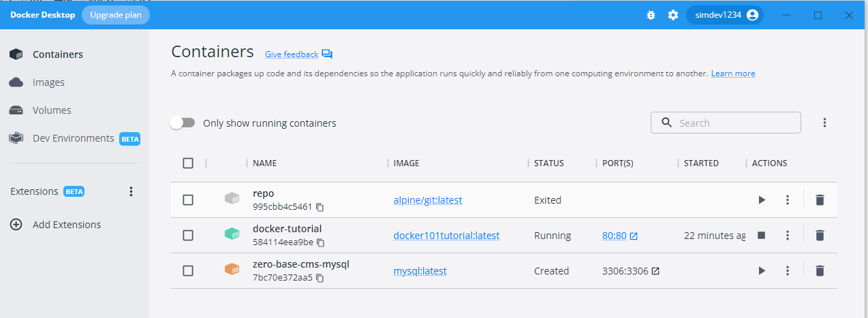This screenshot has width=868, height=318.
Task: Click the docker-tutorial container icon
Action: pyautogui.click(x=232, y=234)
